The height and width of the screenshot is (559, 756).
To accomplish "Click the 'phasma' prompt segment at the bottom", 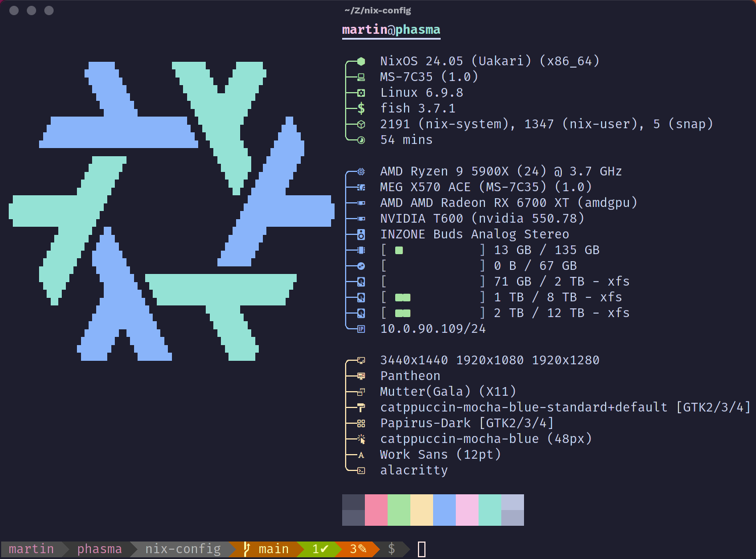I will pyautogui.click(x=99, y=549).
